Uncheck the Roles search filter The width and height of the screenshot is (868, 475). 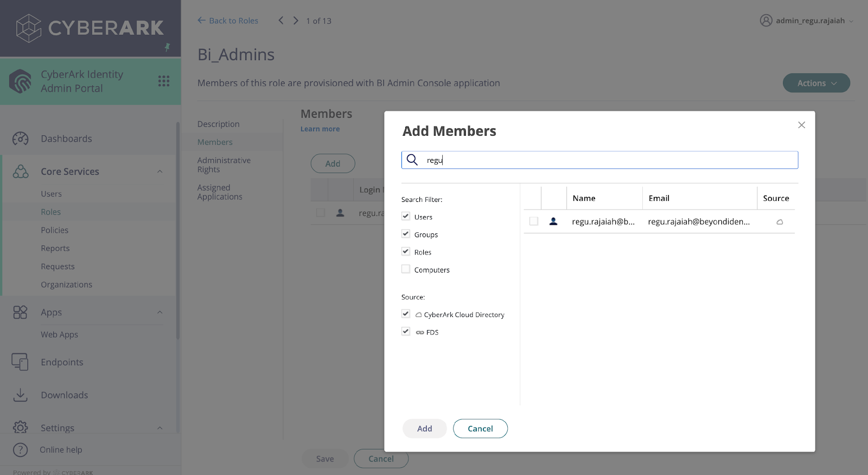406,251
